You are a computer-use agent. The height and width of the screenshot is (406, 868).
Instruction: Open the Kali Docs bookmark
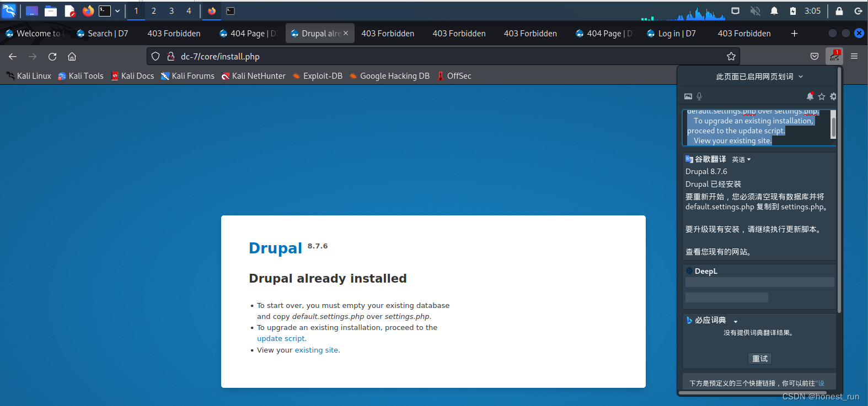pyautogui.click(x=132, y=76)
